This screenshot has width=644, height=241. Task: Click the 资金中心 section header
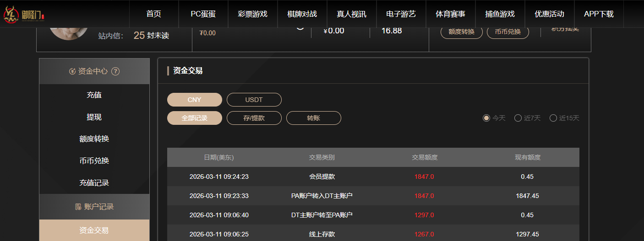click(94, 71)
